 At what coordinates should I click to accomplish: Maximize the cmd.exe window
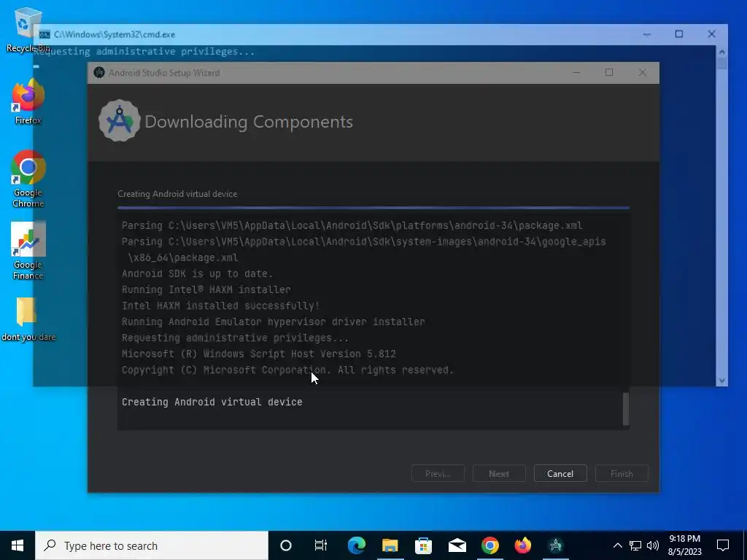point(679,34)
